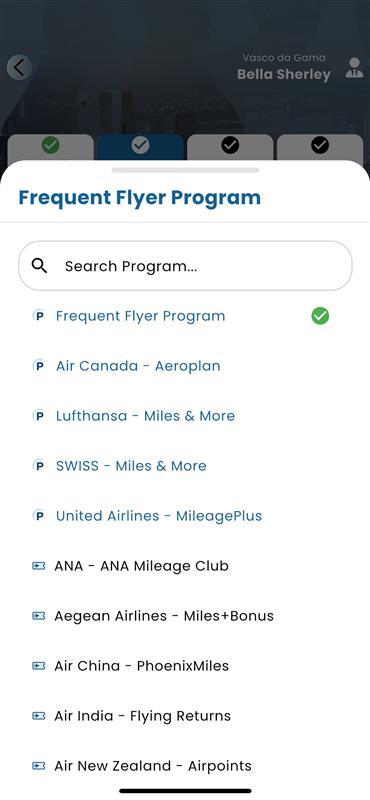Click ticket icon beside Air New Zealand
The image size is (370, 800).
[38, 766]
